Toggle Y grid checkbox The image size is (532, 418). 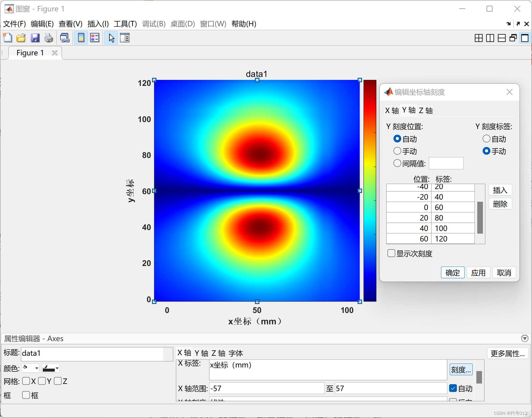tap(42, 381)
